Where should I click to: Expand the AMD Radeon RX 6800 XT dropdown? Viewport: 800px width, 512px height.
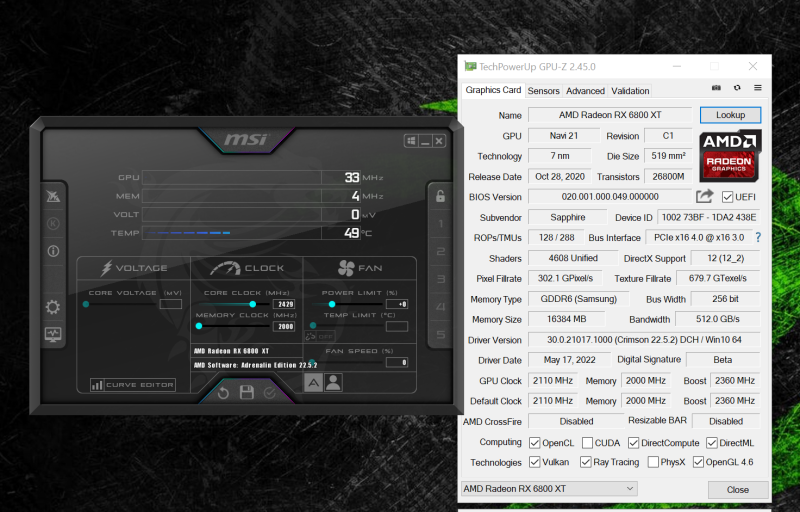629,489
